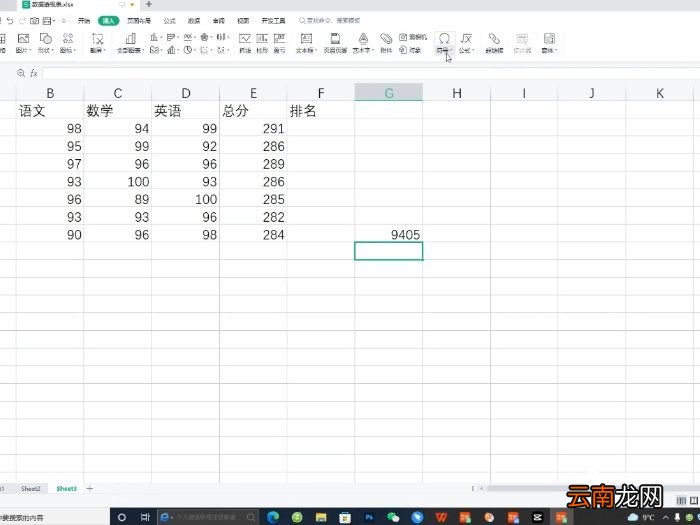
Task: Click the fx insert function icon
Action: (34, 73)
